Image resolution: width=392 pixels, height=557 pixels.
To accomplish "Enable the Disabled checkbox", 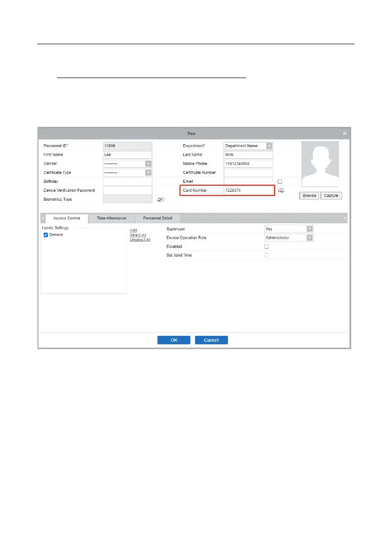I will click(267, 246).
